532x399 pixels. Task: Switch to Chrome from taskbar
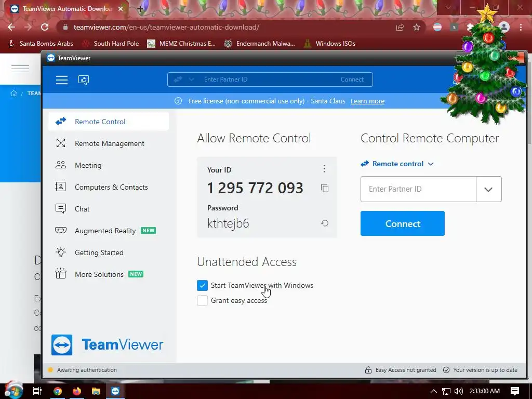[57, 391]
